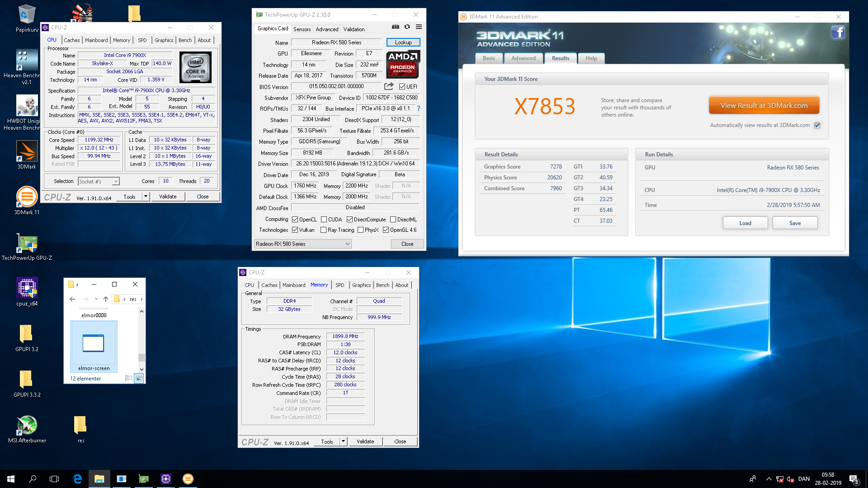This screenshot has width=868, height=488.
Task: Share BIOS version via export icon
Action: [x=389, y=86]
